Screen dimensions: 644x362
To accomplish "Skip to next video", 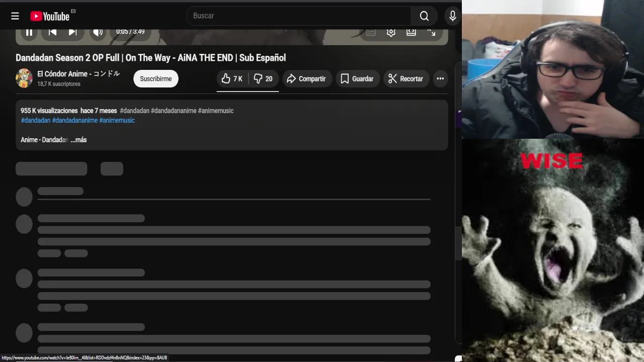I will point(73,32).
